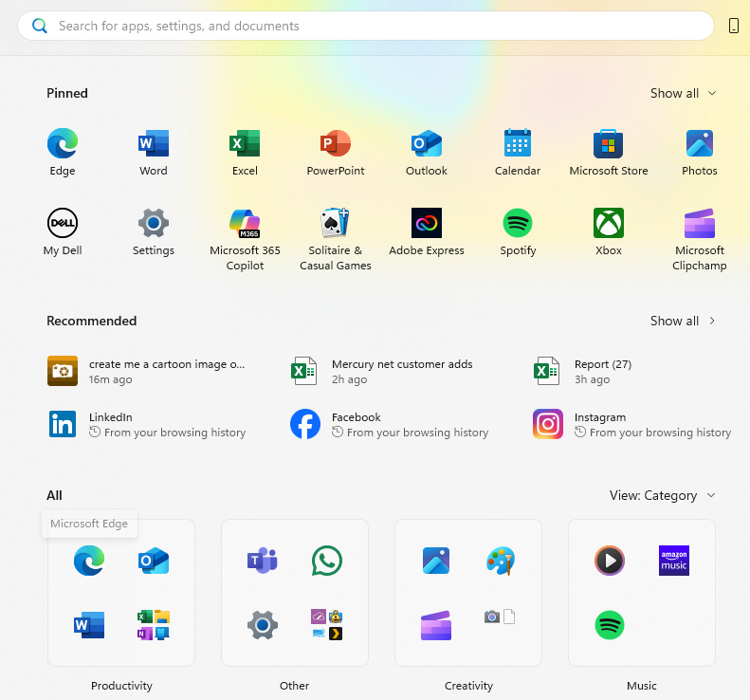Image resolution: width=750 pixels, height=700 pixels.
Task: Open the pinned Settings app
Action: 154,232
